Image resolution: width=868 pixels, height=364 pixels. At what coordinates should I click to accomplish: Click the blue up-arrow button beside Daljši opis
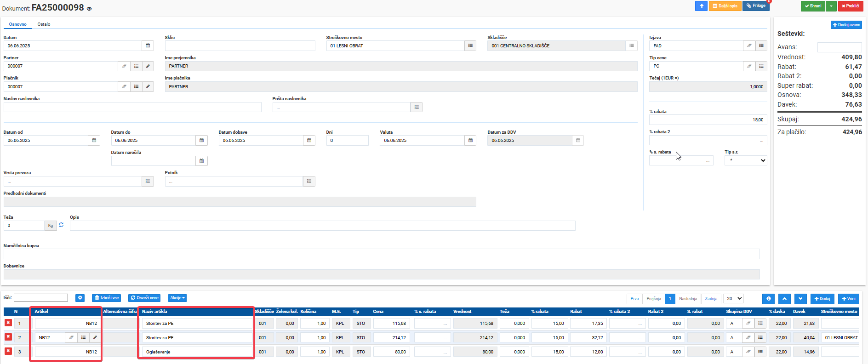pyautogui.click(x=701, y=6)
